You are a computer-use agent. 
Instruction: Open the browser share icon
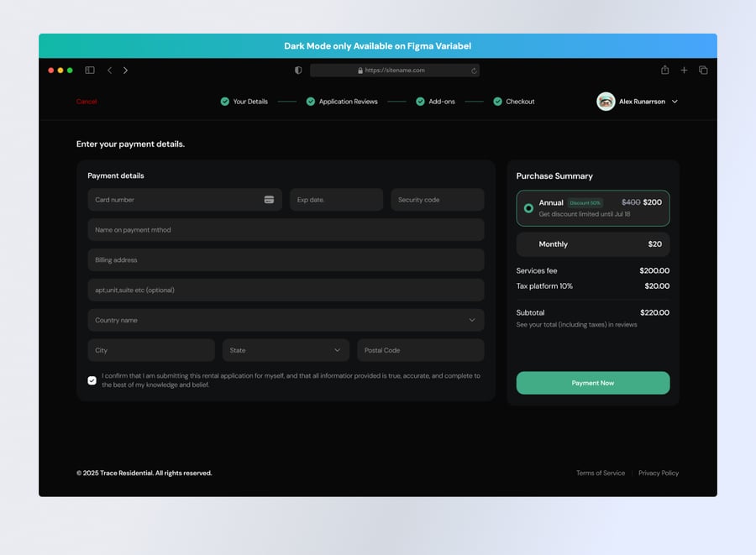[664, 71]
